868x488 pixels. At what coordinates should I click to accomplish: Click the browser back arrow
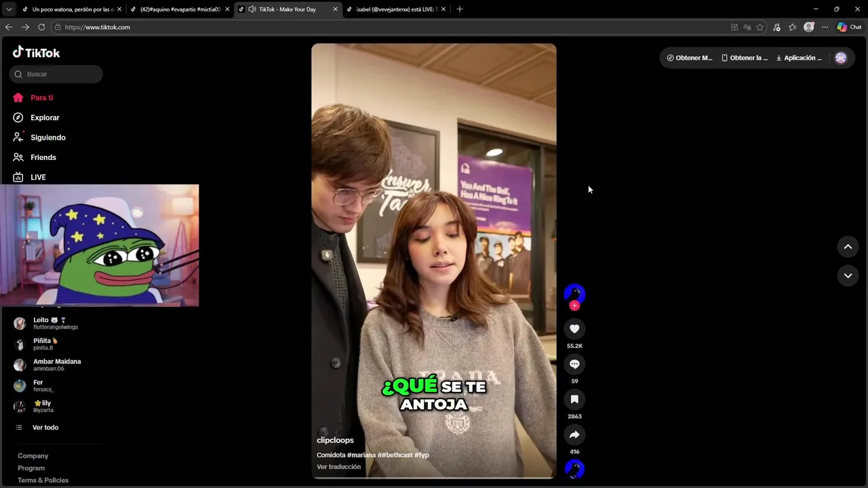9,27
